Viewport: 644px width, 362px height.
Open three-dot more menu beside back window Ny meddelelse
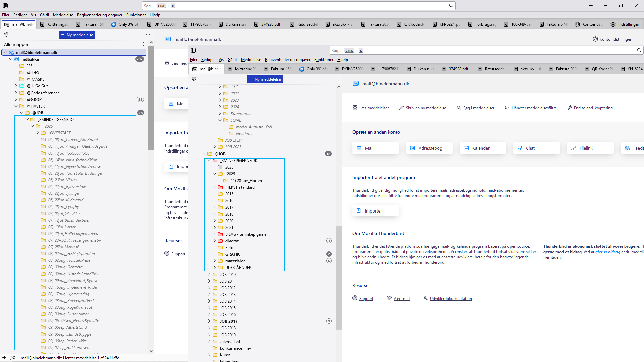pos(148,35)
